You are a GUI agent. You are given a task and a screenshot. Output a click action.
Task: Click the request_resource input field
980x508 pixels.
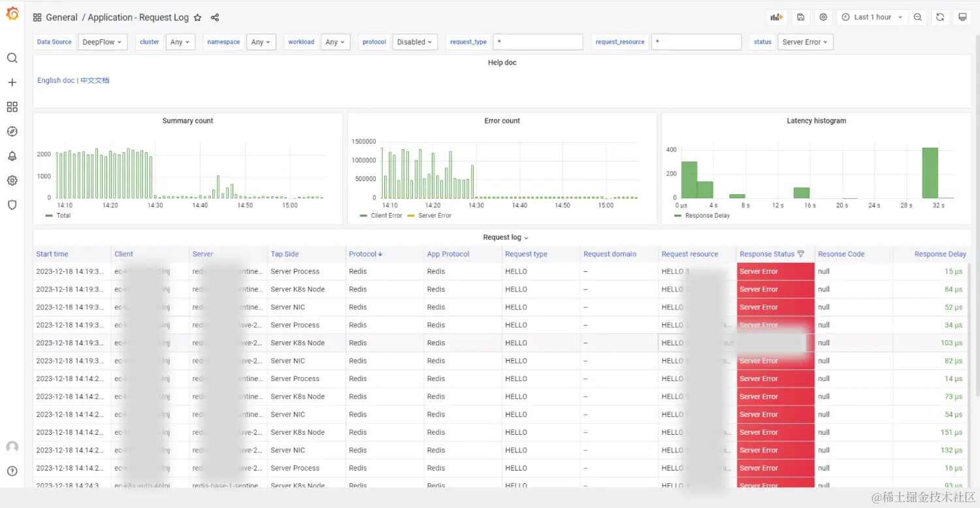[696, 42]
